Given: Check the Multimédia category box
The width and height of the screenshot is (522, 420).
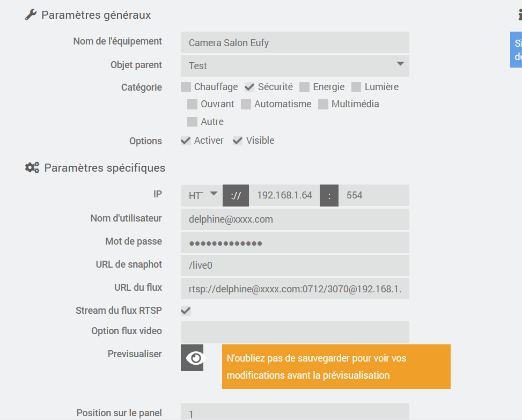Looking at the screenshot, I should 324,105.
